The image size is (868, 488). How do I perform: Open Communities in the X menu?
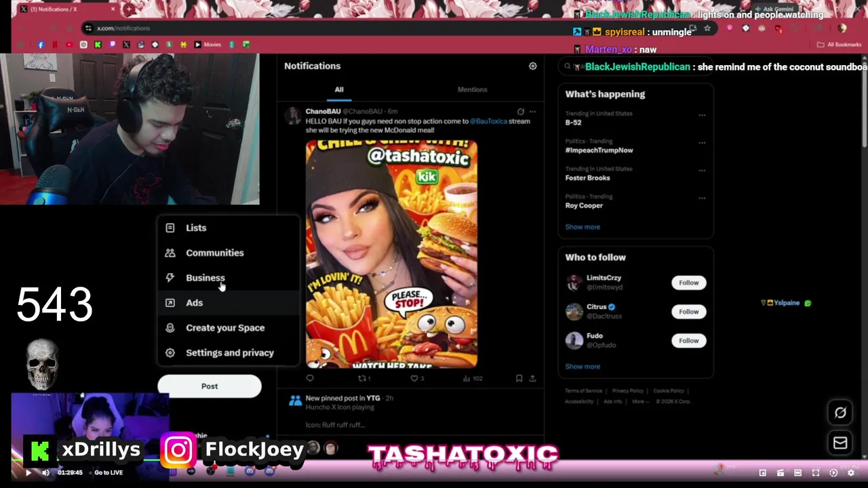coord(229,253)
